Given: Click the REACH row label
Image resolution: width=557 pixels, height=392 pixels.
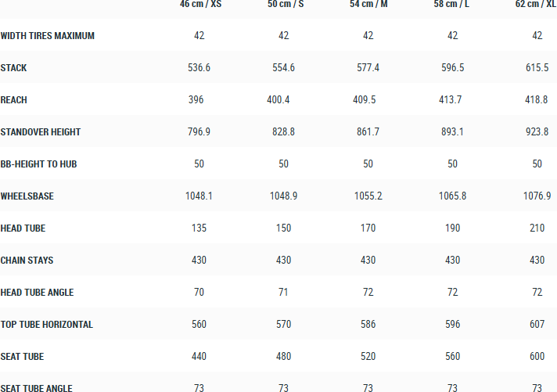Looking at the screenshot, I should click(x=15, y=100).
